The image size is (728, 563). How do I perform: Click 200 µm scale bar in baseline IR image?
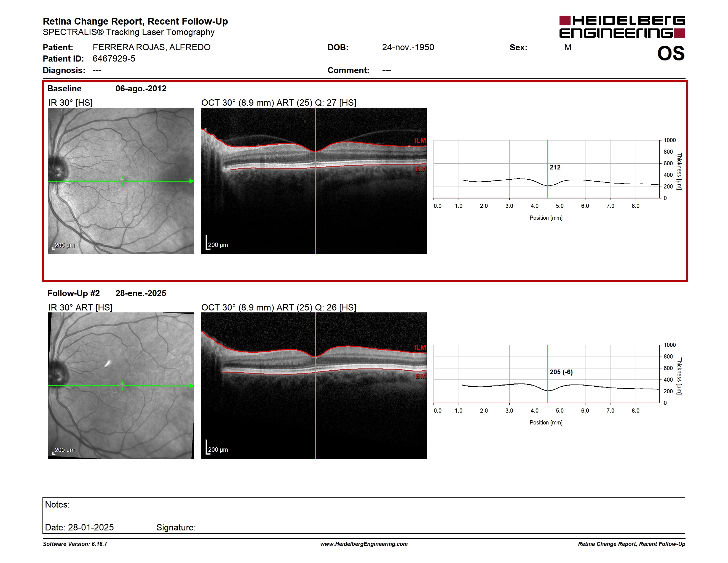coord(64,246)
